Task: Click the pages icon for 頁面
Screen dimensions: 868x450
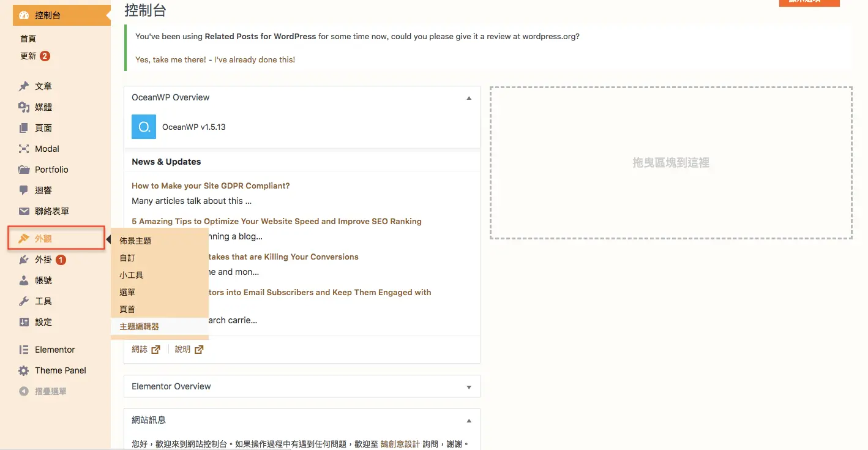Action: tap(24, 128)
